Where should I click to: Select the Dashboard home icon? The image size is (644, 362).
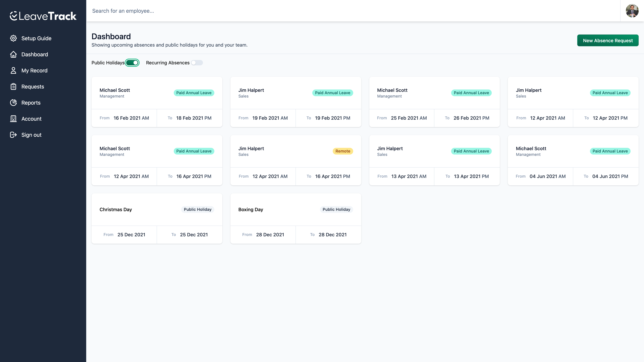click(x=13, y=54)
